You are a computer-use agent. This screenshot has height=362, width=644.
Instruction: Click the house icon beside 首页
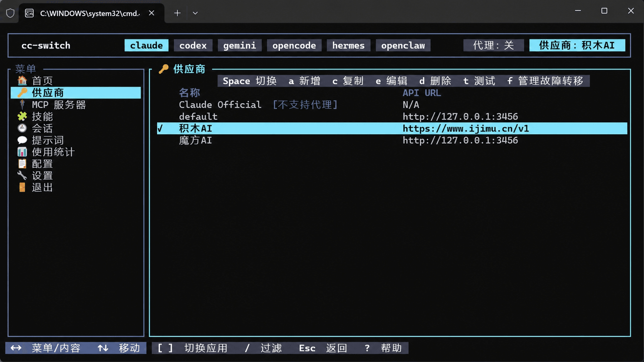click(x=22, y=81)
